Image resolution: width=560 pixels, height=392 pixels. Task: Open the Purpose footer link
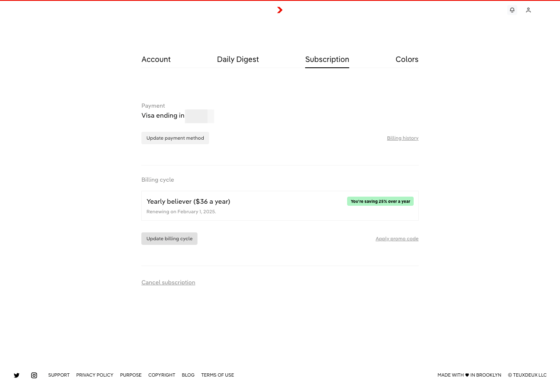pyautogui.click(x=131, y=375)
